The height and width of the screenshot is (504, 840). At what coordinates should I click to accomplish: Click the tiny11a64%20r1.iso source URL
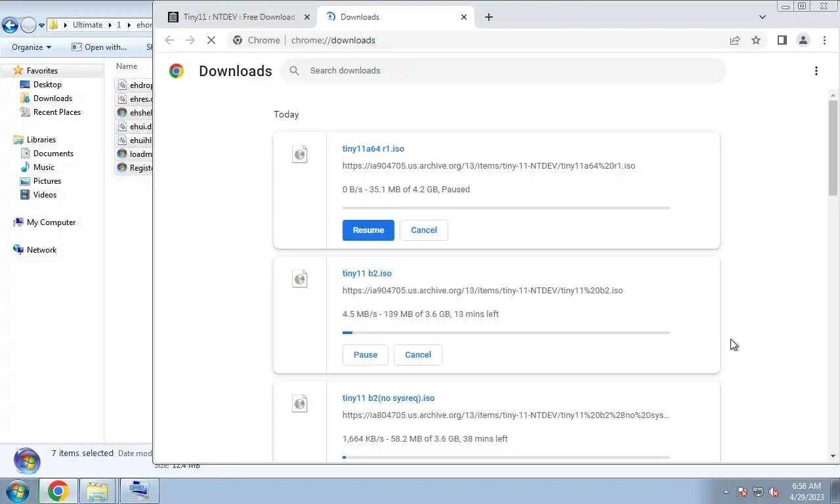(x=489, y=166)
